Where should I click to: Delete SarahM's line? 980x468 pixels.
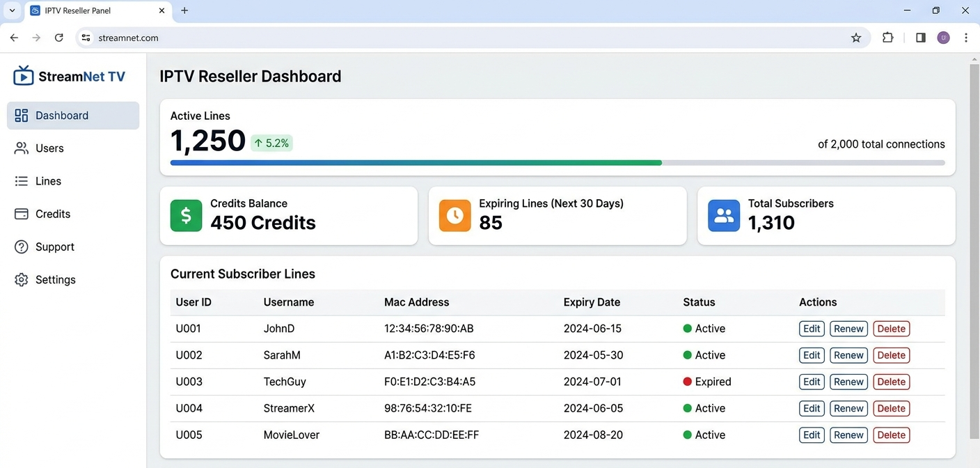tap(892, 355)
